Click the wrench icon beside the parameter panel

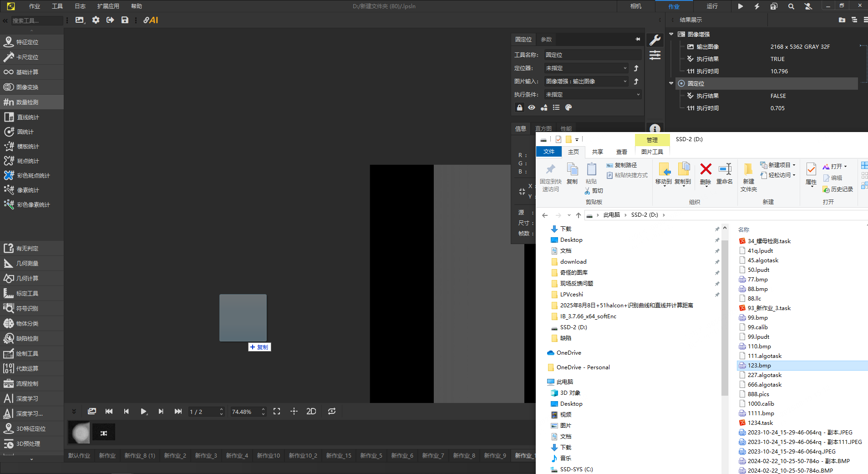(655, 40)
